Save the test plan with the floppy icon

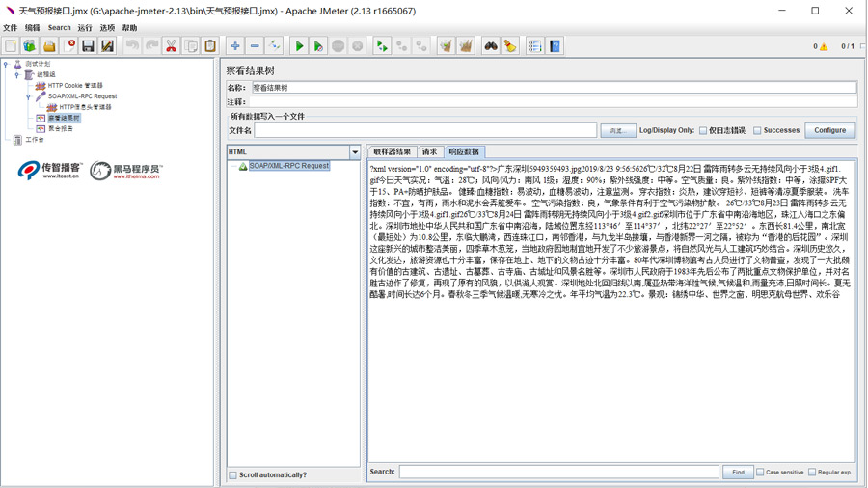[x=88, y=46]
